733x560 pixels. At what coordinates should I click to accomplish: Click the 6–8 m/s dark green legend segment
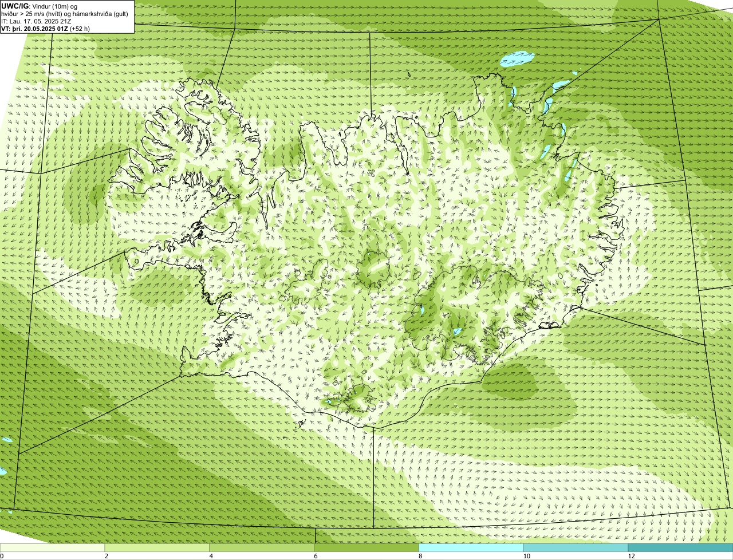coord(367,547)
